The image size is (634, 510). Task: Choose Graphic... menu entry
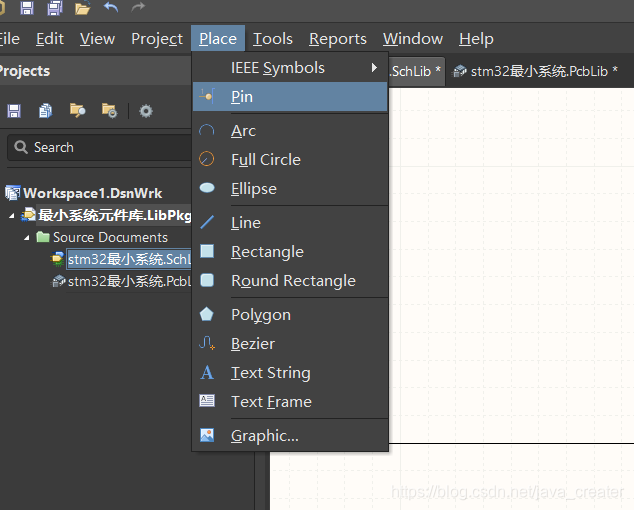pyautogui.click(x=290, y=436)
